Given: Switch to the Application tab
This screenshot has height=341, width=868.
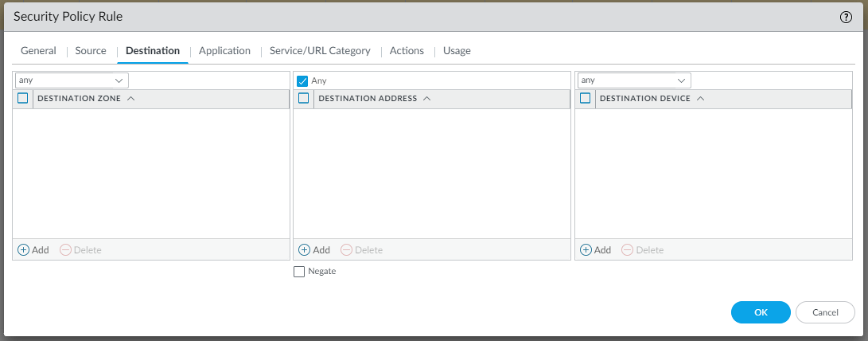Looking at the screenshot, I should 224,51.
